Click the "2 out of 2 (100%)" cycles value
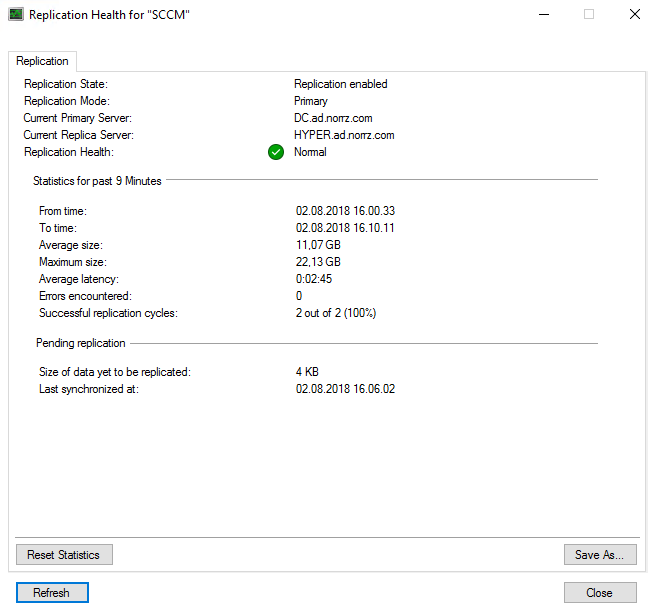 335,313
